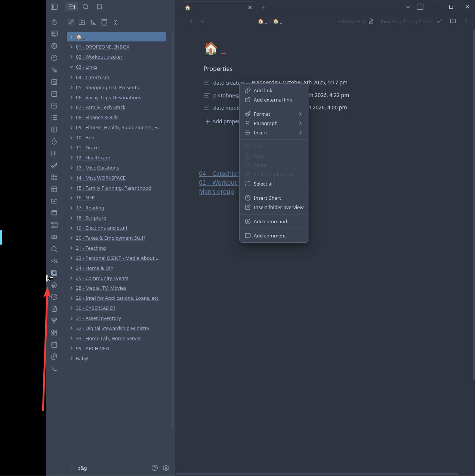Create a new folder via toolbar icon
This screenshot has width=475, height=476.
click(x=82, y=22)
